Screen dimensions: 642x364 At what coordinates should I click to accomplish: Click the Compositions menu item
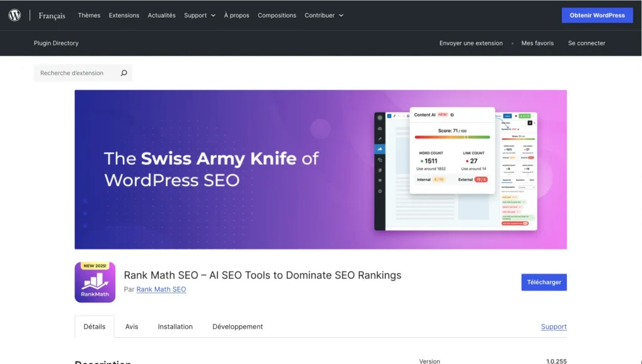coord(276,15)
